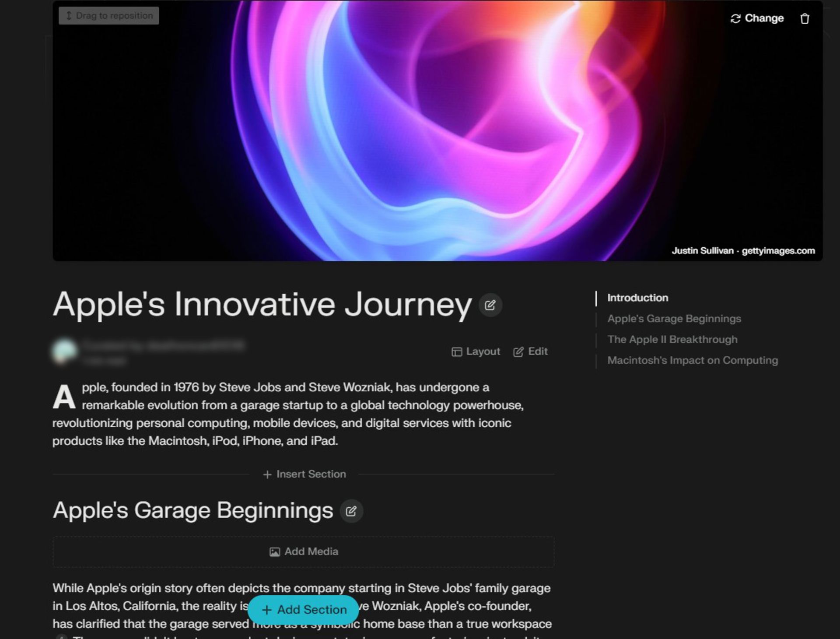Click Edit beside the Layout option
Screen dimensions: 840x639
pyautogui.click(x=530, y=351)
